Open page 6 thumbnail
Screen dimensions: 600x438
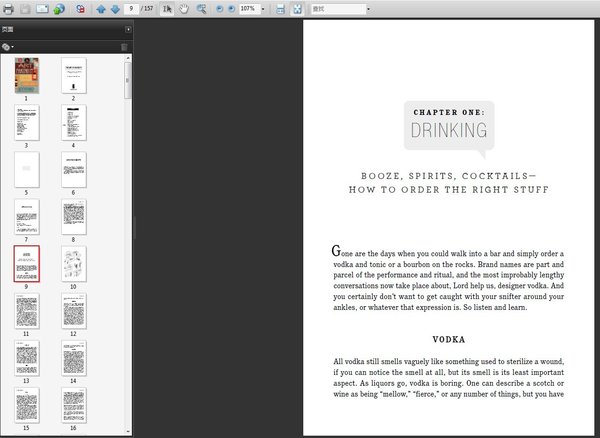click(x=74, y=169)
